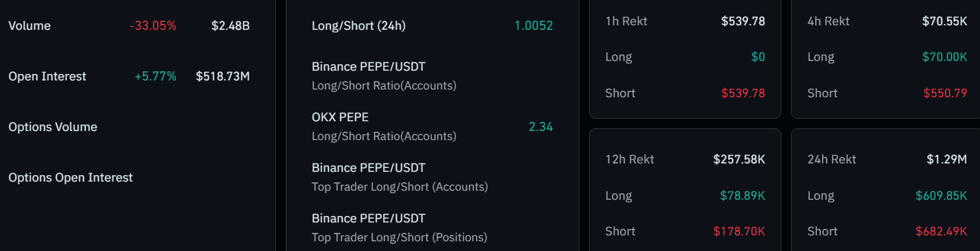The width and height of the screenshot is (980, 251).
Task: Click the 12h Rekt card header
Action: pos(685,159)
